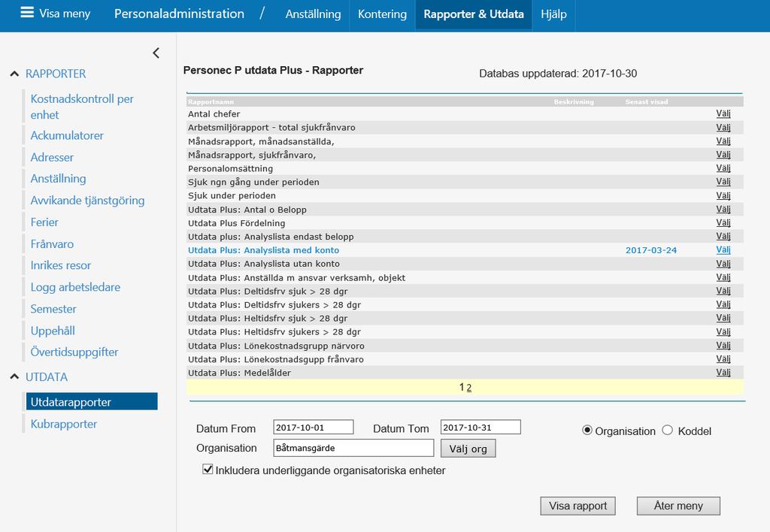Open Ferier in the sidebar
The width and height of the screenshot is (770, 532).
44,222
